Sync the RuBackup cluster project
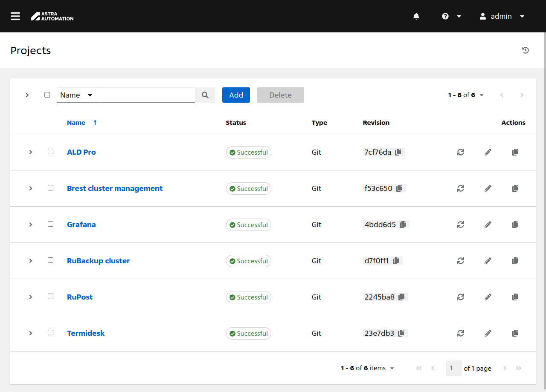 click(x=460, y=261)
